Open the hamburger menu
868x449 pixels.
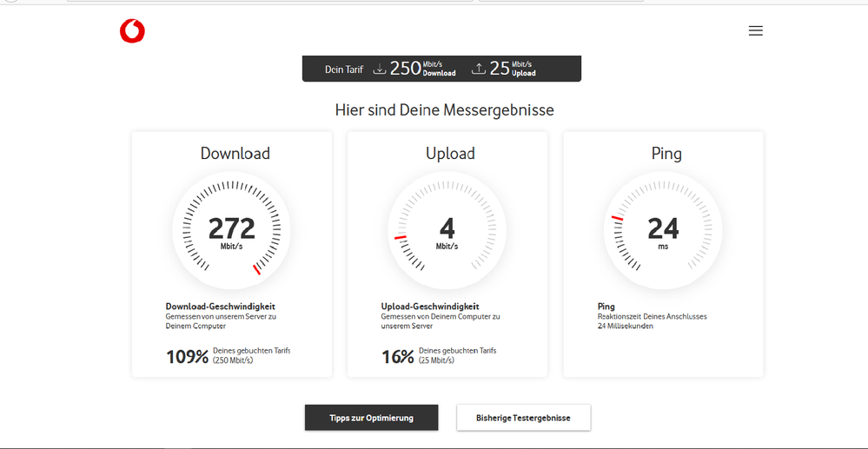point(756,31)
